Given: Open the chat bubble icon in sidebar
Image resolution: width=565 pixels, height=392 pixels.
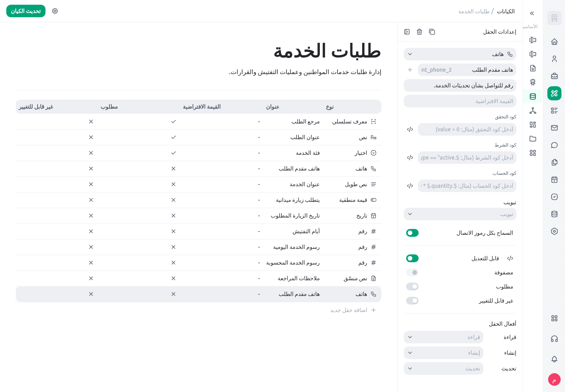Looking at the screenshot, I should [x=554, y=145].
